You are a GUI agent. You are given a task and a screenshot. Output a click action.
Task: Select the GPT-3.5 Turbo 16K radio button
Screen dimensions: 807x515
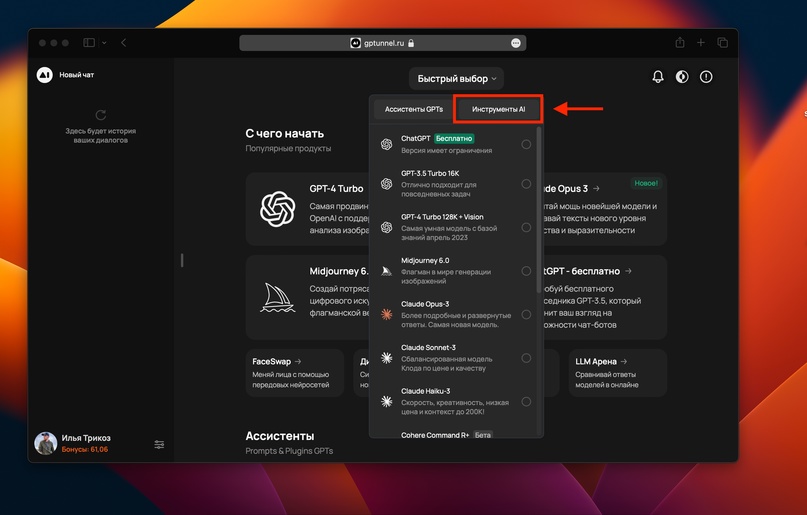click(526, 184)
